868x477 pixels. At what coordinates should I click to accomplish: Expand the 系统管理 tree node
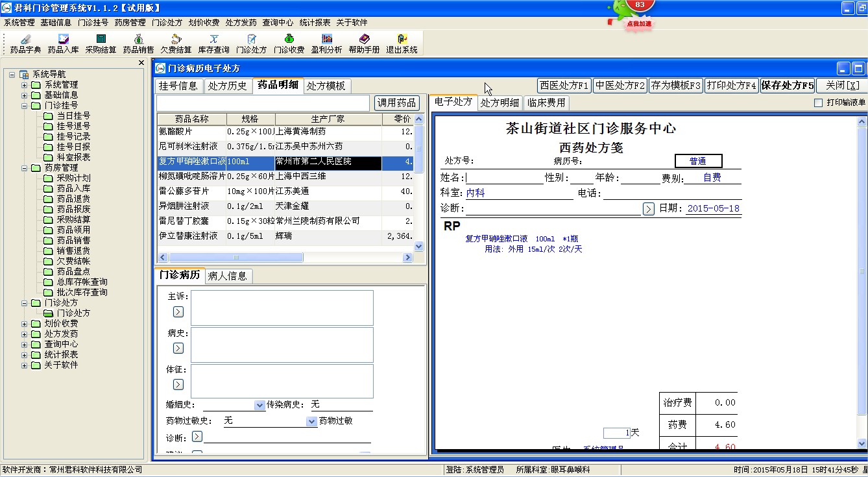point(25,85)
